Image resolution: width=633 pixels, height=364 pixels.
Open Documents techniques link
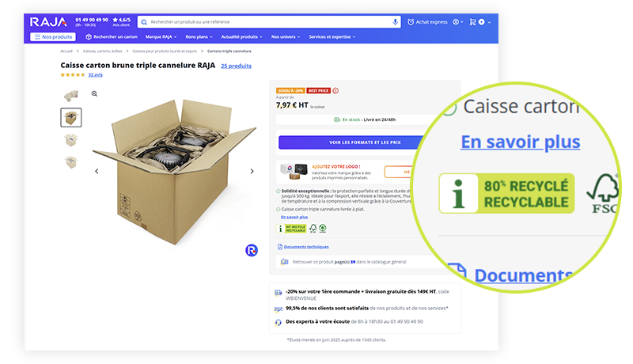(306, 247)
